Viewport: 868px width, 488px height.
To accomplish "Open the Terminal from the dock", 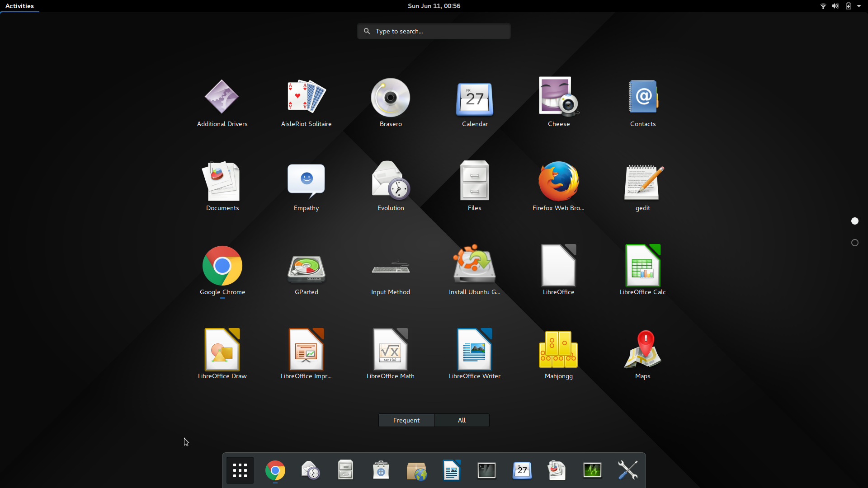I will (486, 470).
